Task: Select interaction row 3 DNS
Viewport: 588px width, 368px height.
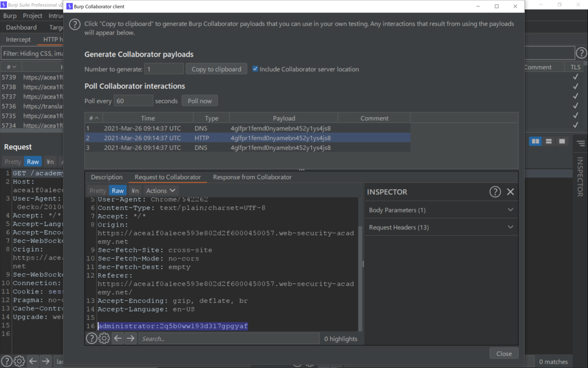Action: pyautogui.click(x=247, y=148)
